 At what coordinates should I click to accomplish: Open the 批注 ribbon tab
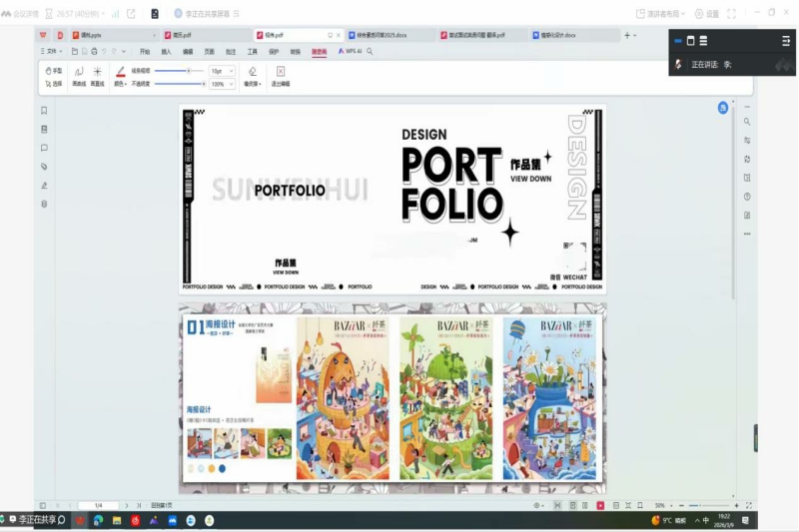pyautogui.click(x=231, y=50)
